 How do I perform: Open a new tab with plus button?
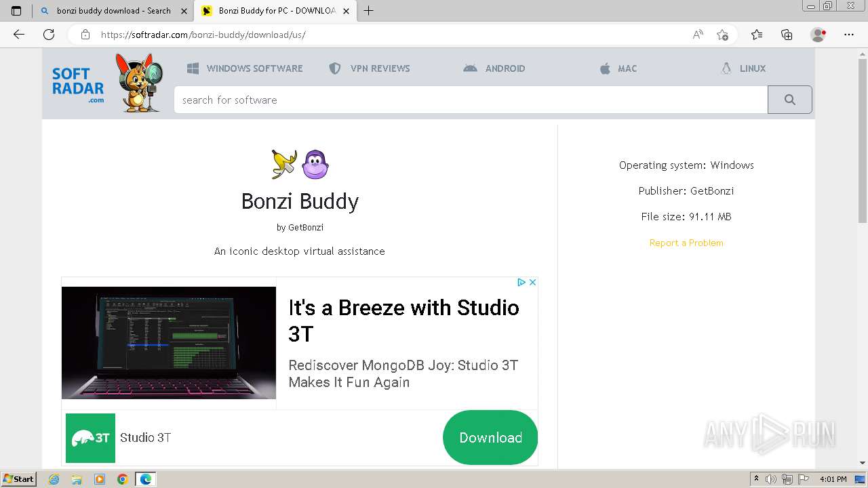(369, 11)
